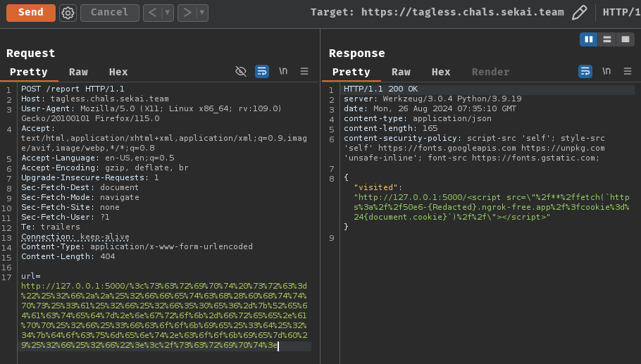
Task: Switch Response to Hex tab
Action: point(441,72)
